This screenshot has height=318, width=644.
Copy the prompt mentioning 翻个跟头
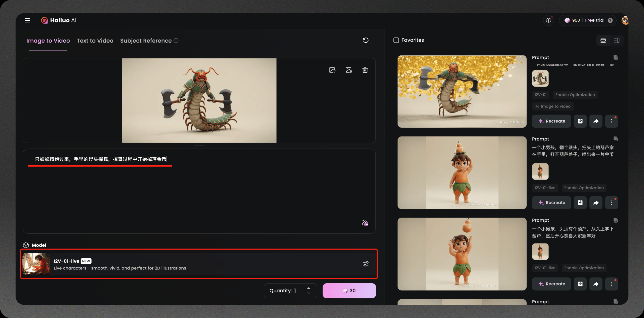pos(615,139)
